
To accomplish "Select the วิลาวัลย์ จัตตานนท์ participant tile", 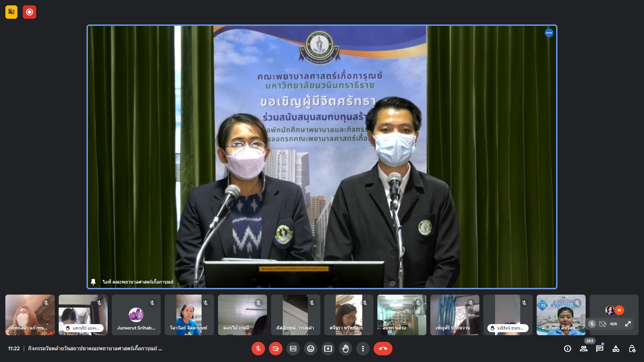I will click(x=189, y=315).
